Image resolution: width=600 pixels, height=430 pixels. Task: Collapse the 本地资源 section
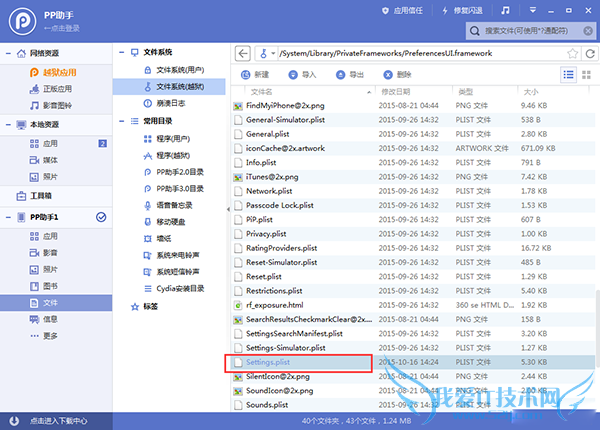(x=8, y=125)
